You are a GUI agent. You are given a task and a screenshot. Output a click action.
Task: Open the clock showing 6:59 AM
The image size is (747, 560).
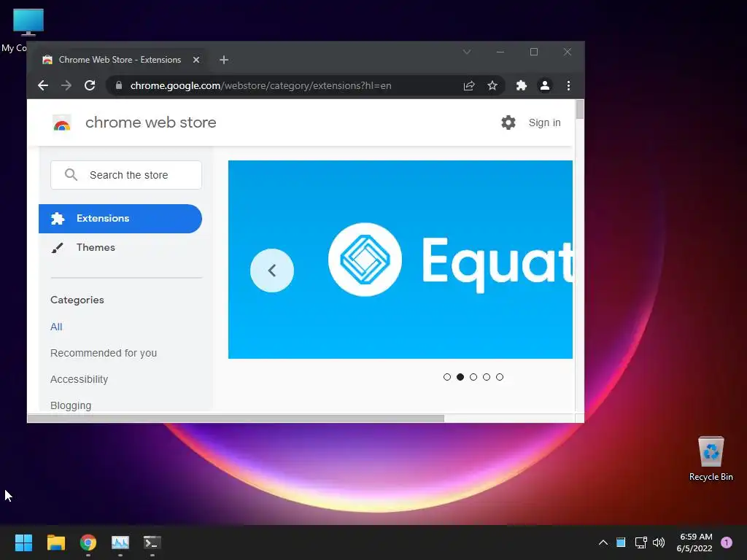(x=694, y=542)
